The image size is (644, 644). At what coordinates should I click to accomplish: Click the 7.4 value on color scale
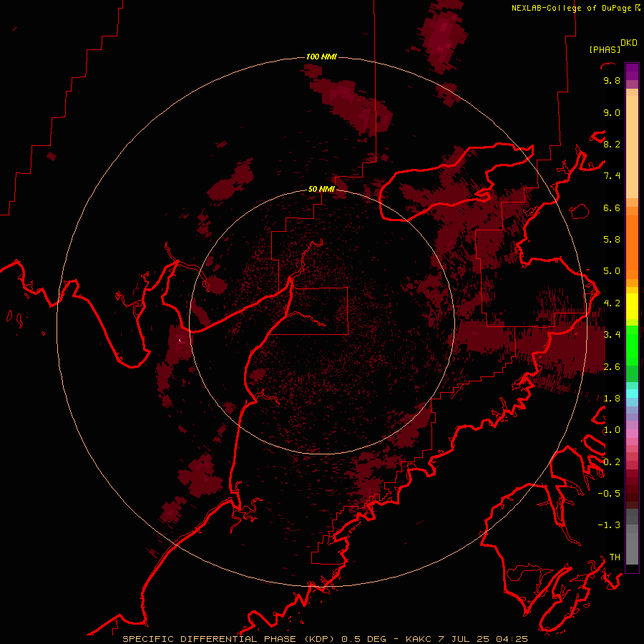coord(612,176)
